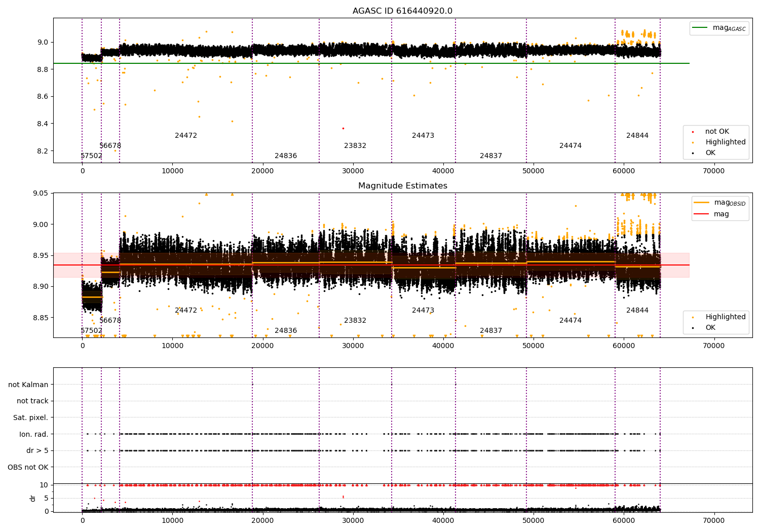Click the 30000 x-tick under the bottom plot
This screenshot has height=532, width=760.
pos(353,520)
